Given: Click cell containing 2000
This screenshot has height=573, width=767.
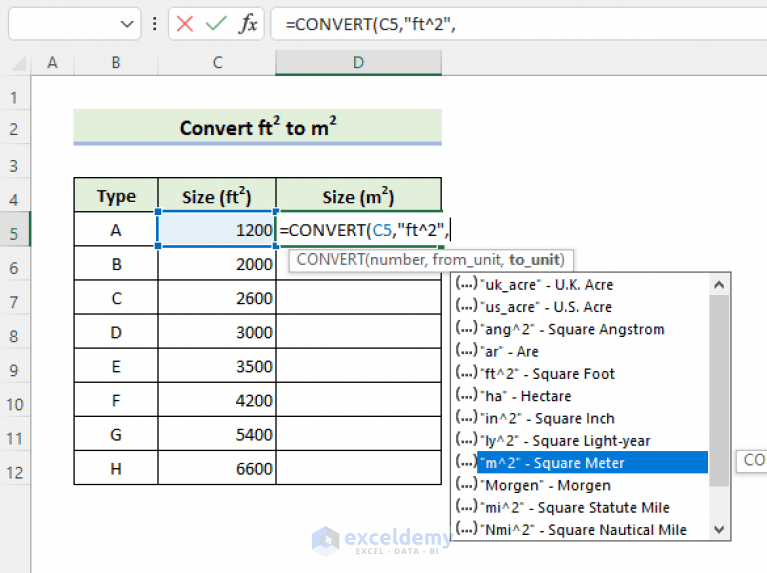Looking at the screenshot, I should click(217, 264).
